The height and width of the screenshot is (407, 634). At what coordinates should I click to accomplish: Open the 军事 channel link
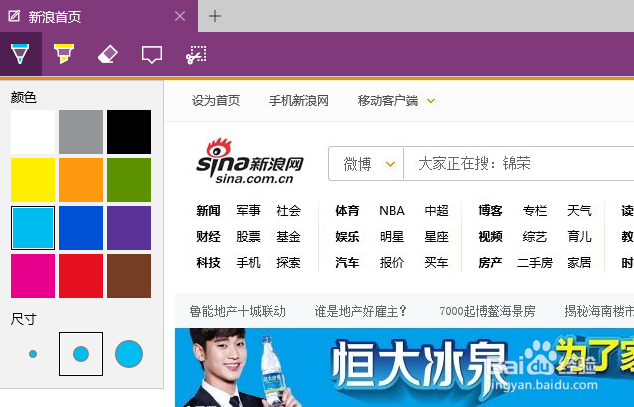[x=248, y=211]
